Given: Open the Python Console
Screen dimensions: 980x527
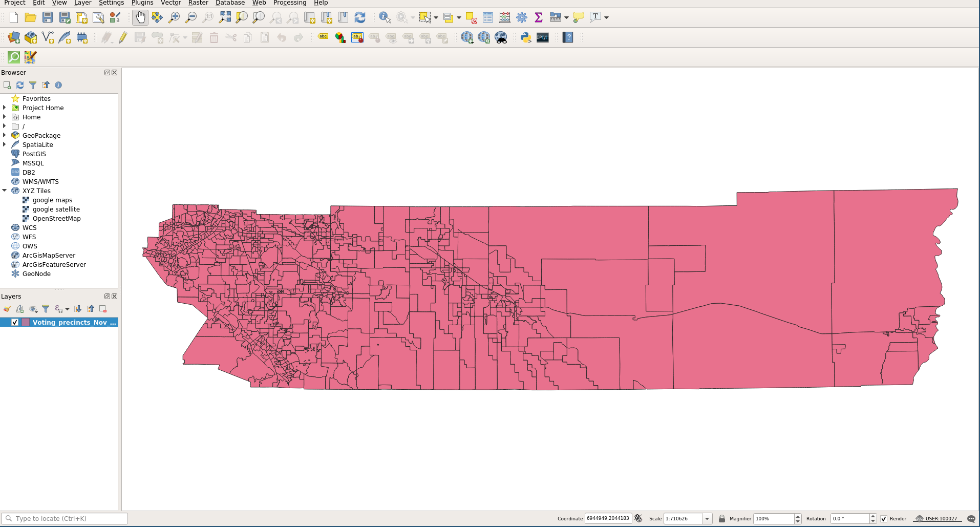Looking at the screenshot, I should 525,37.
